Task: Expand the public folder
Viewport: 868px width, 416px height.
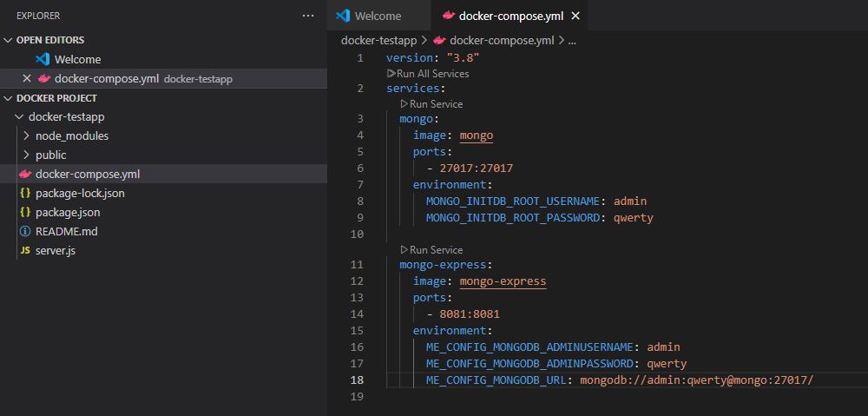Action: (x=26, y=155)
